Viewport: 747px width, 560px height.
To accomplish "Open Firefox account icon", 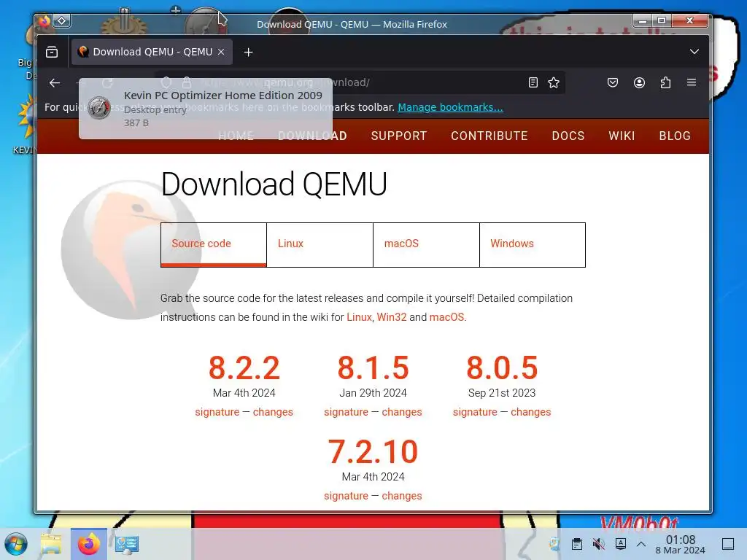I will point(639,82).
